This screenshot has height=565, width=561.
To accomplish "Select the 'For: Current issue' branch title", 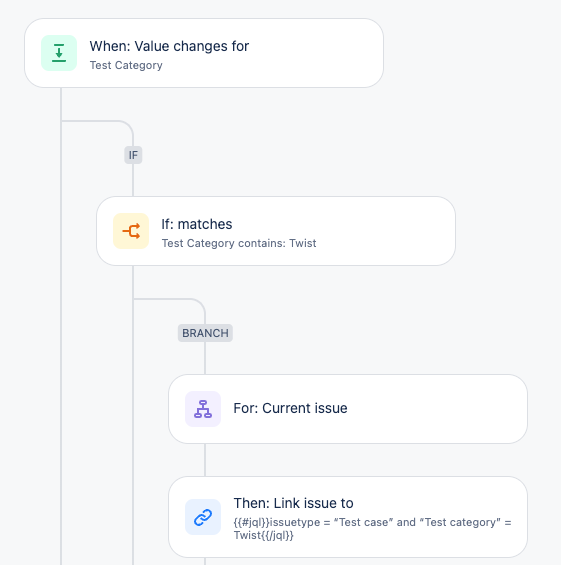I will pos(290,408).
